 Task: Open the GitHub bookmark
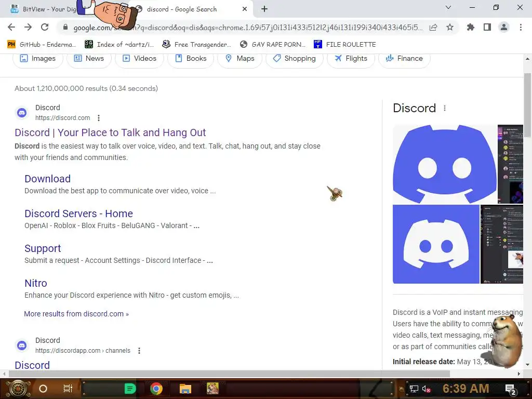click(x=42, y=45)
